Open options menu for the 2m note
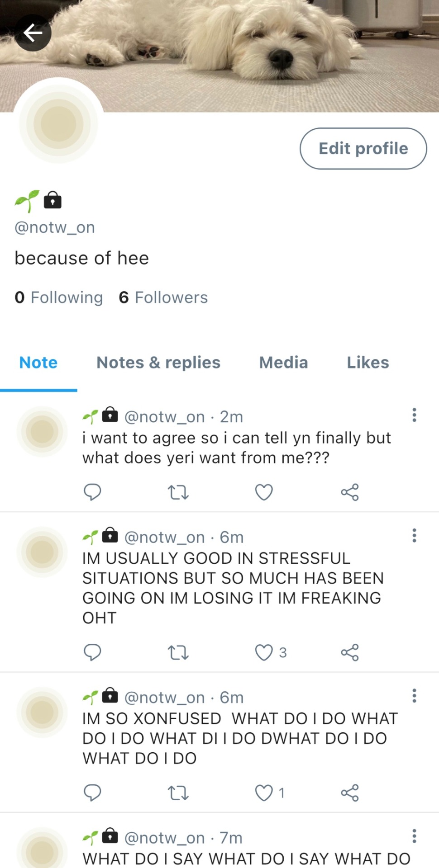This screenshot has width=439, height=868. point(414,415)
